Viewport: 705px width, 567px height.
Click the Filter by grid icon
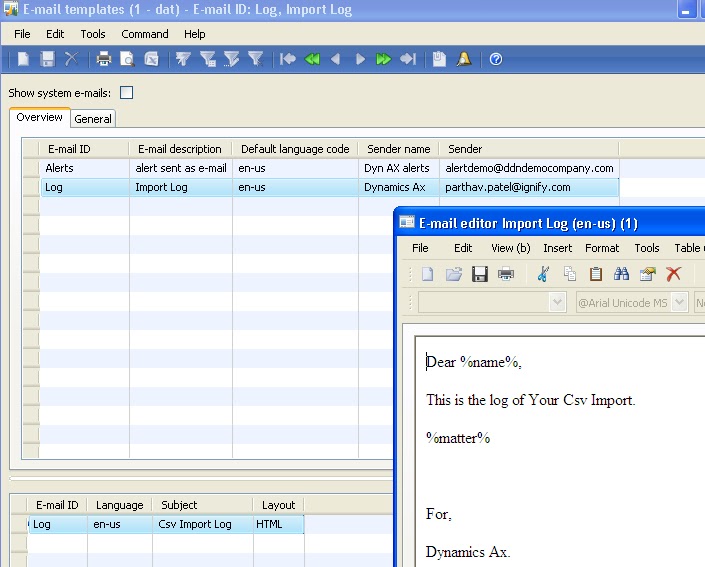(208, 59)
